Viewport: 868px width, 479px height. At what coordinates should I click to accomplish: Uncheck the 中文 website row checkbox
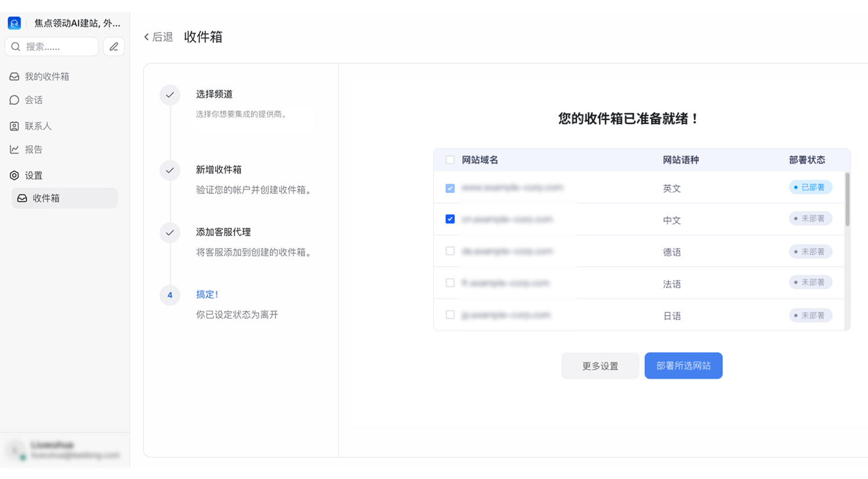point(450,219)
